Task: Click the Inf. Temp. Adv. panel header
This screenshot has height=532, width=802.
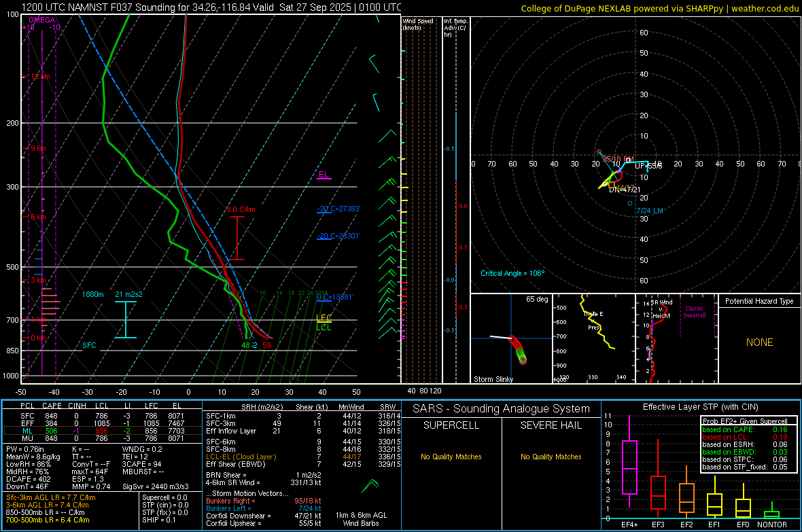Action: pyautogui.click(x=455, y=28)
